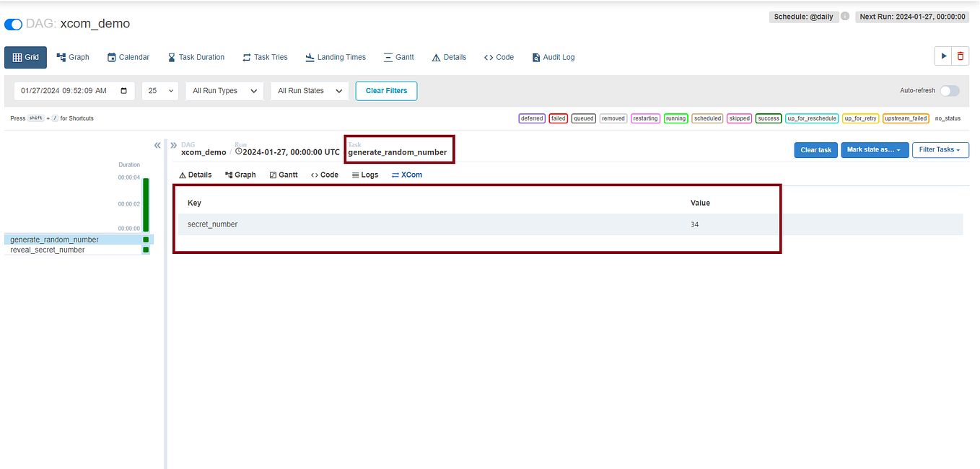Switch to the Details tab

tap(195, 175)
